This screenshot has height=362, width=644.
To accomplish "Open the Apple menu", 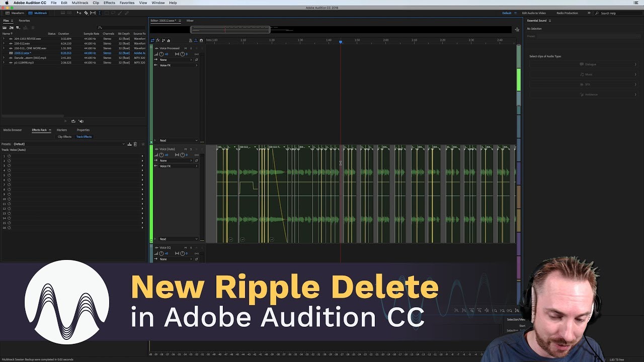I will click(7, 3).
